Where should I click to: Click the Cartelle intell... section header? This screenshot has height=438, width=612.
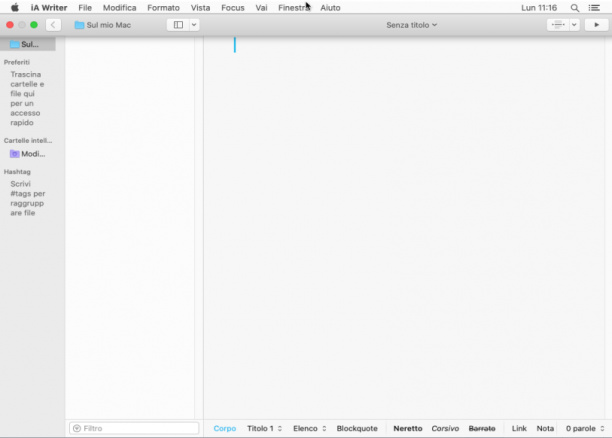(28, 141)
